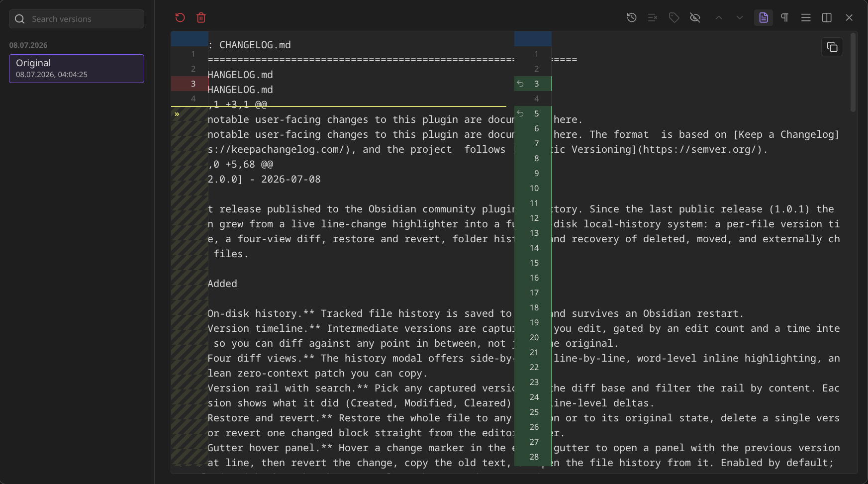Toggle the crossed-out eye visibility icon

click(695, 18)
